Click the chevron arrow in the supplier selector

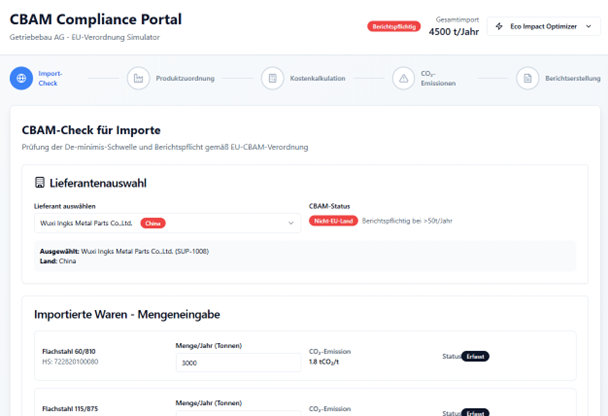coord(291,223)
